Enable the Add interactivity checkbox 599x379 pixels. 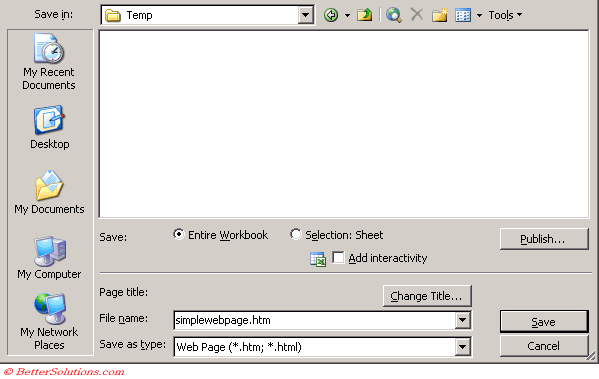pyautogui.click(x=338, y=258)
